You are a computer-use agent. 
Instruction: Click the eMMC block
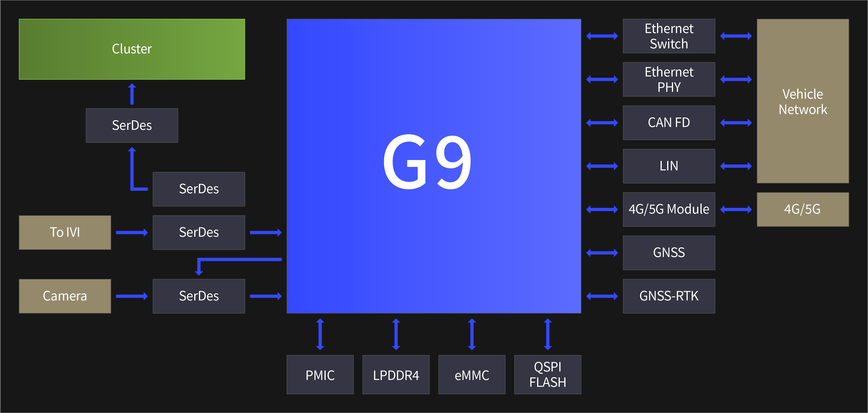click(x=472, y=375)
